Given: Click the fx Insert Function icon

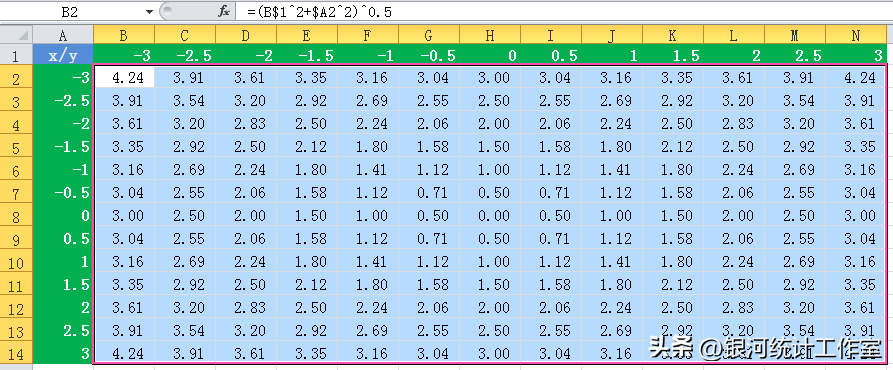Looking at the screenshot, I should coord(224,12).
